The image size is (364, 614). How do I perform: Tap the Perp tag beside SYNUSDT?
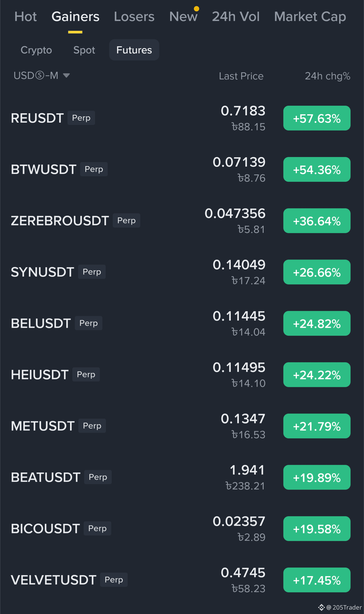click(x=92, y=272)
